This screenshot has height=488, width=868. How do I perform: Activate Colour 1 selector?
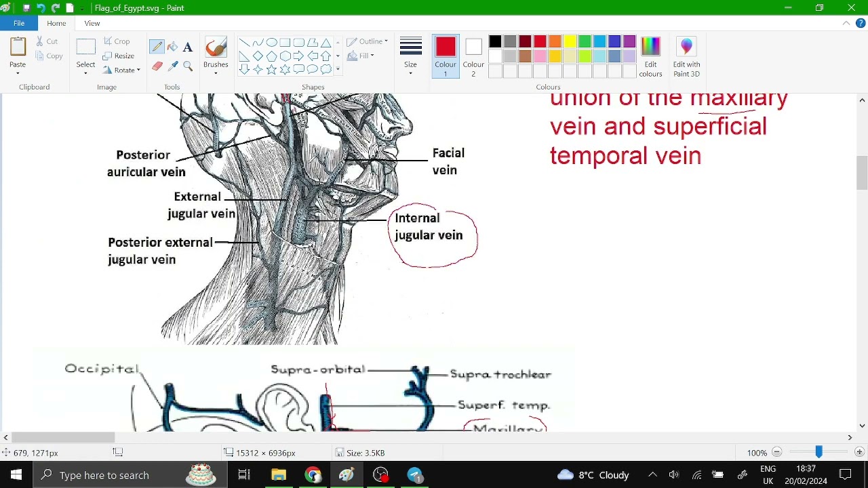pos(446,57)
